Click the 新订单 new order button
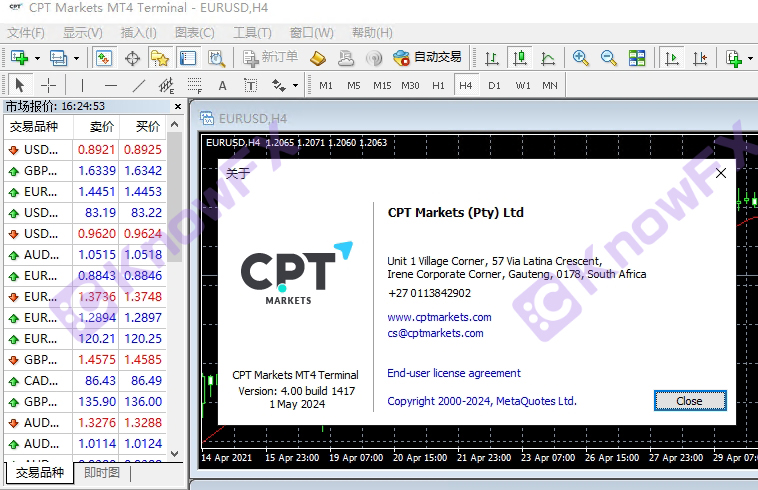 (x=270, y=58)
